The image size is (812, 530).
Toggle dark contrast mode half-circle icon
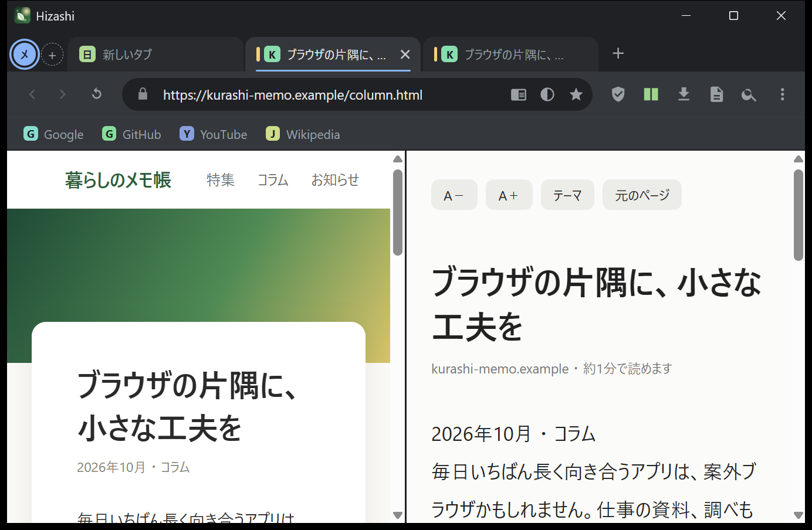point(547,94)
